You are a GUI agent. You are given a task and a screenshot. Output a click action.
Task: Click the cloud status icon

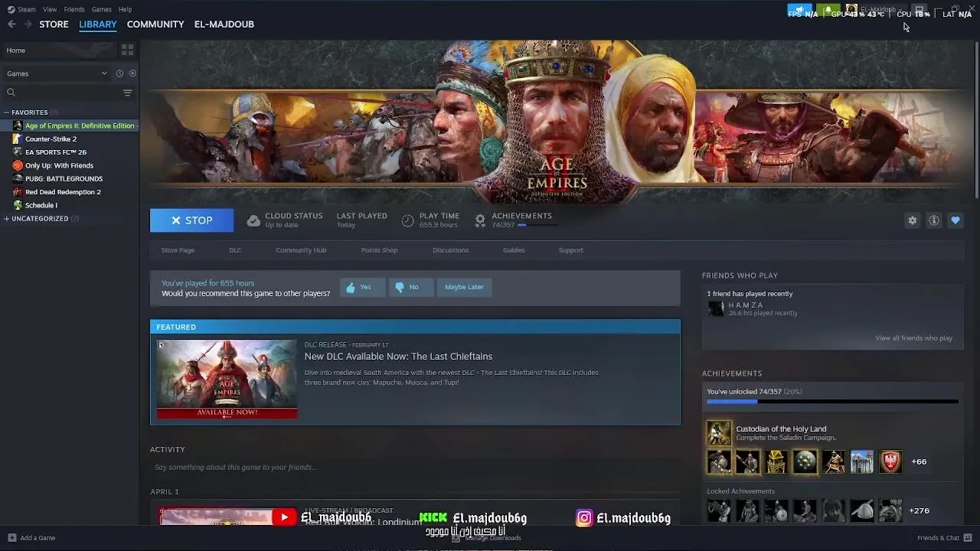coord(253,220)
